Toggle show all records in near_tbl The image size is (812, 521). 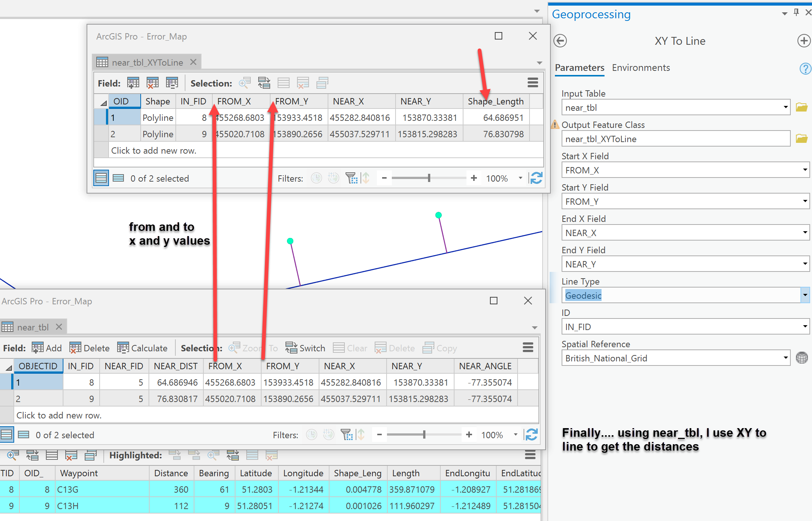pos(6,435)
